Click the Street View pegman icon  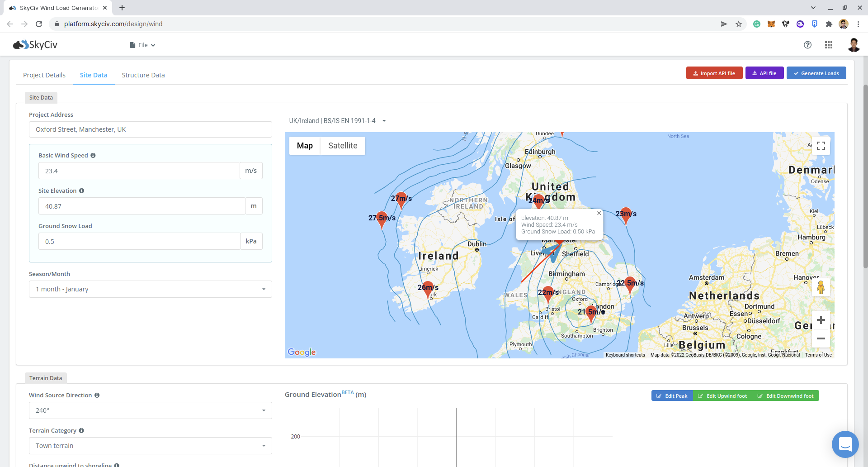click(821, 287)
